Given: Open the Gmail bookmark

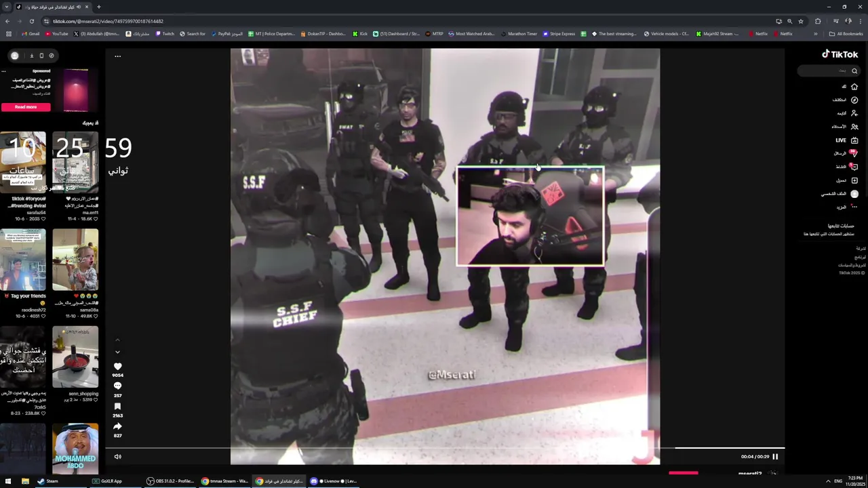Looking at the screenshot, I should [x=31, y=34].
